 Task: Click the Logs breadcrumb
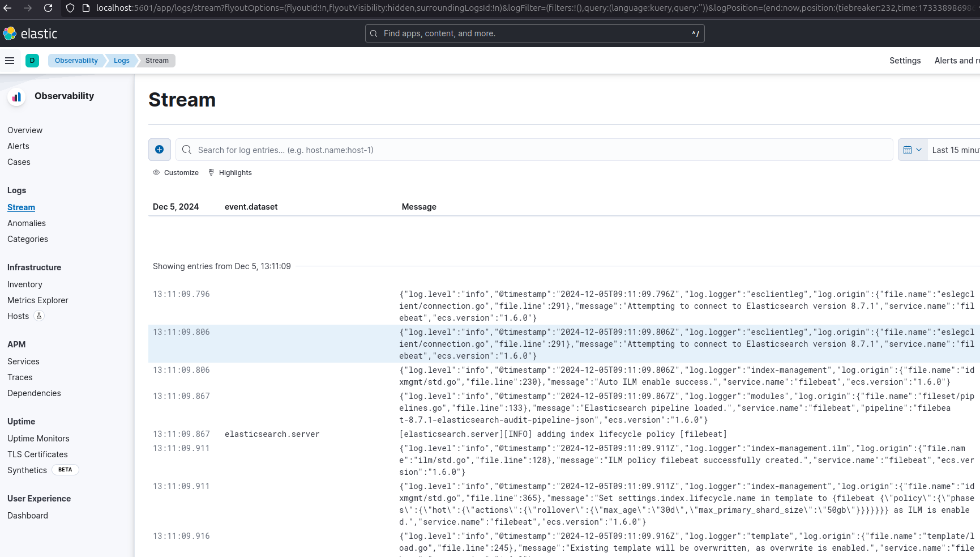click(x=122, y=61)
